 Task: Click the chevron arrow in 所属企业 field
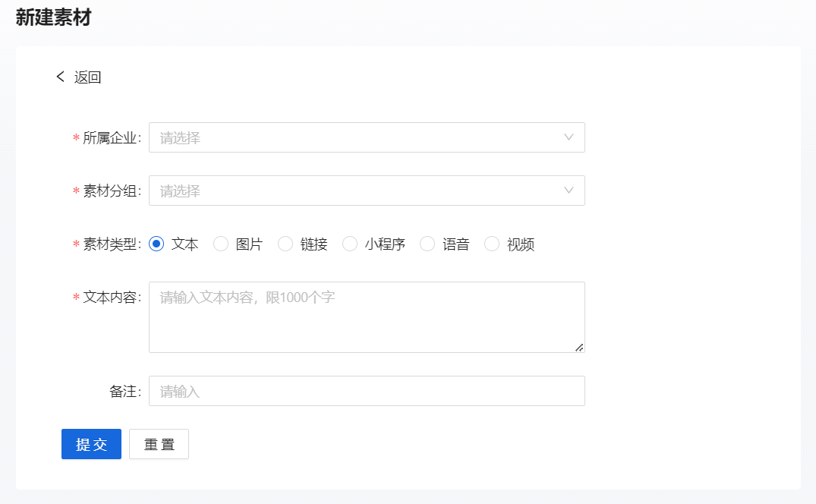(x=569, y=137)
